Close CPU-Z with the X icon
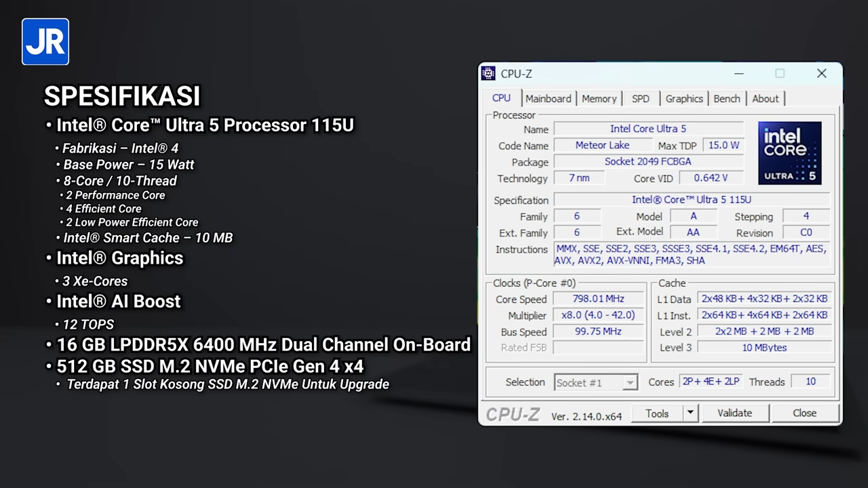The width and height of the screenshot is (868, 488). click(821, 74)
